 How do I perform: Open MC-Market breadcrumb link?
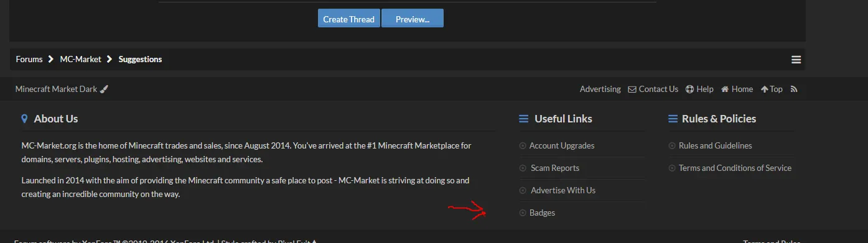80,59
